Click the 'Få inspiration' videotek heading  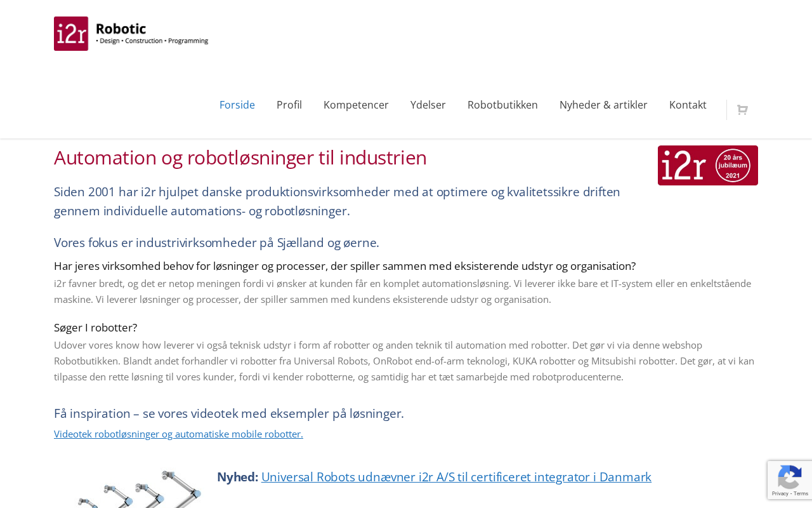point(229,413)
